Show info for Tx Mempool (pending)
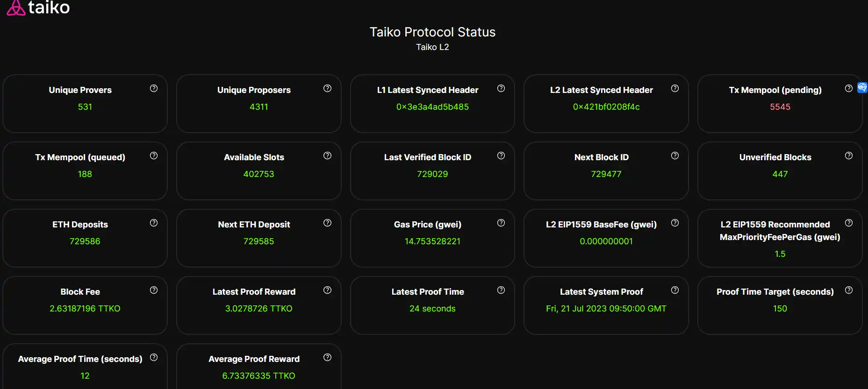 tap(849, 88)
